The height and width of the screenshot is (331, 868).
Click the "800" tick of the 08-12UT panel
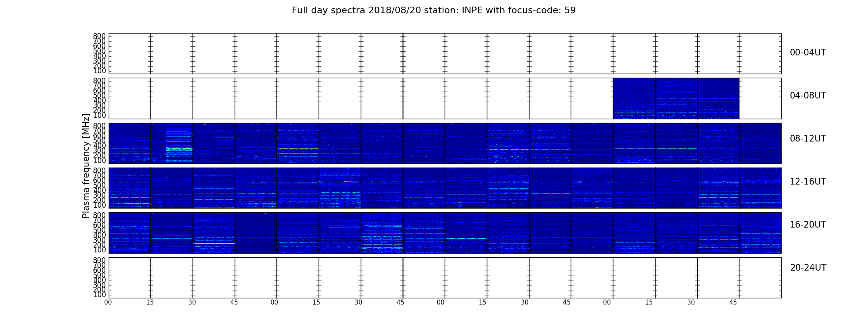pyautogui.click(x=99, y=126)
